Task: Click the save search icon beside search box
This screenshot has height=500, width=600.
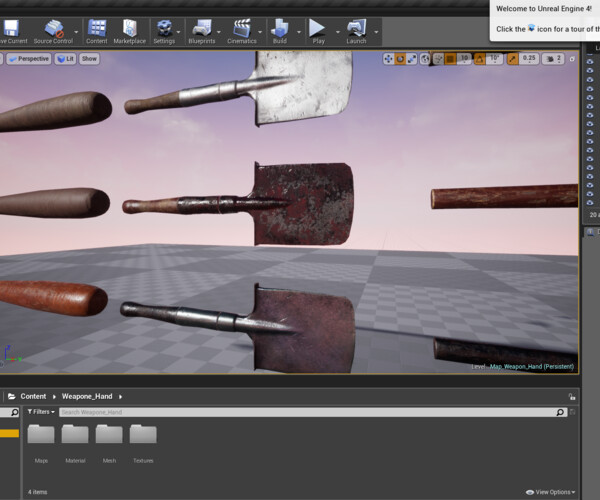Action: pyautogui.click(x=572, y=412)
